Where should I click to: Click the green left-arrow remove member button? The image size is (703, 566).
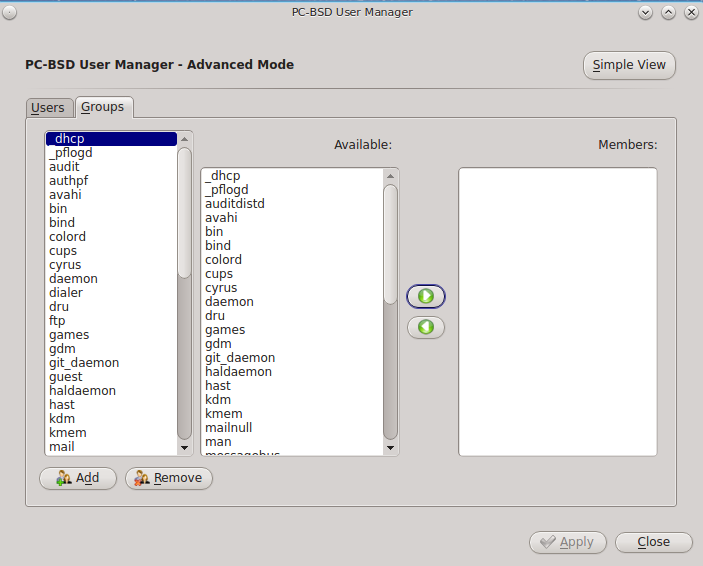click(425, 327)
